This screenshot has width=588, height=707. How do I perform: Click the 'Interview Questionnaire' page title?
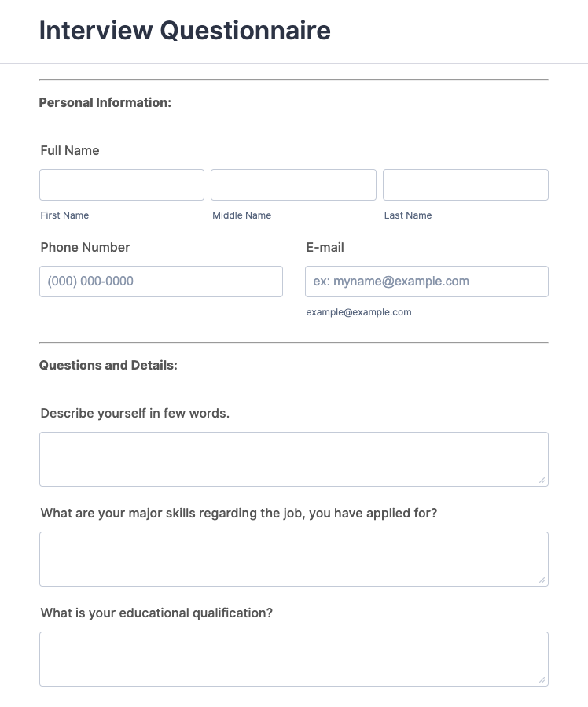click(x=185, y=31)
